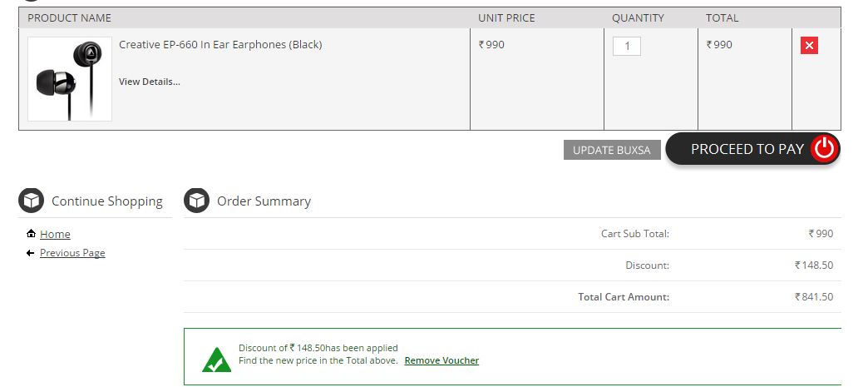Screen dimensions: 868x387
Task: Remove the earphones item with red X
Action: pos(809,46)
